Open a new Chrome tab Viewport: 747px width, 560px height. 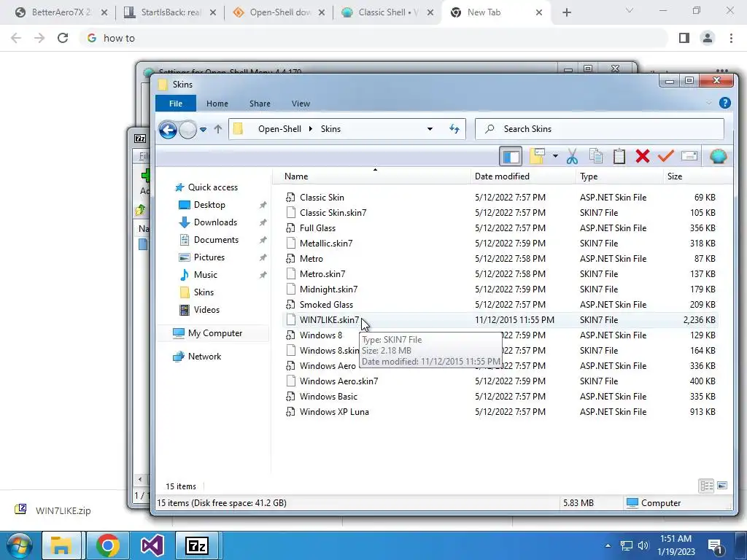[566, 12]
